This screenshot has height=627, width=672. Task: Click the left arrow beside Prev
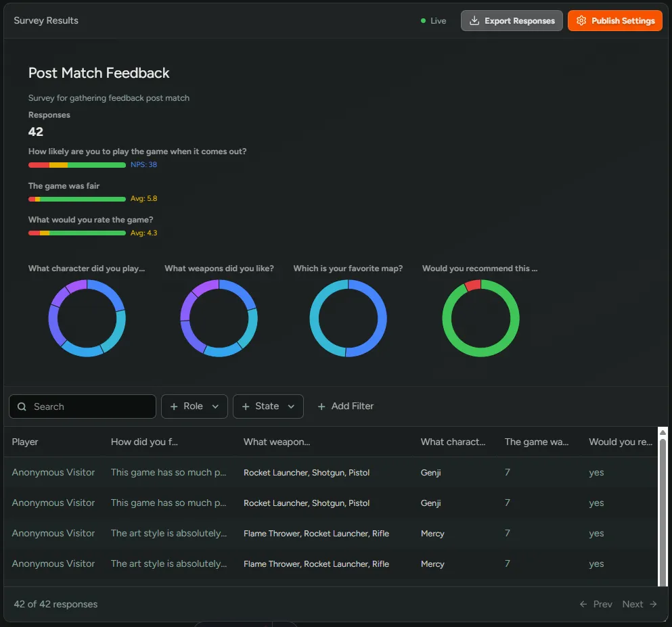(583, 604)
